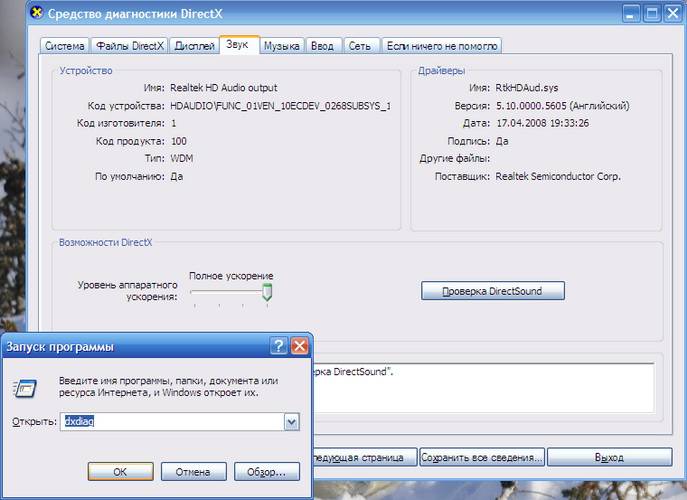Click the hardware acceleration slider thumb

(x=267, y=292)
